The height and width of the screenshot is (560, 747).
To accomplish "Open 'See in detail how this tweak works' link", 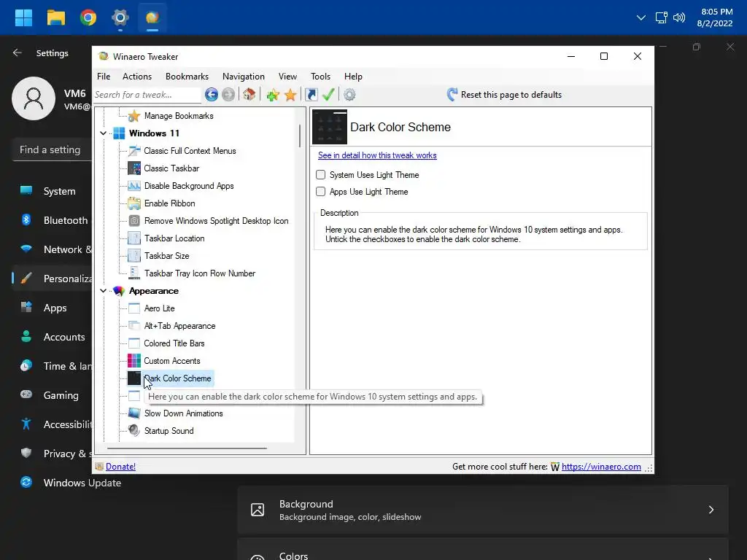I will (x=377, y=155).
